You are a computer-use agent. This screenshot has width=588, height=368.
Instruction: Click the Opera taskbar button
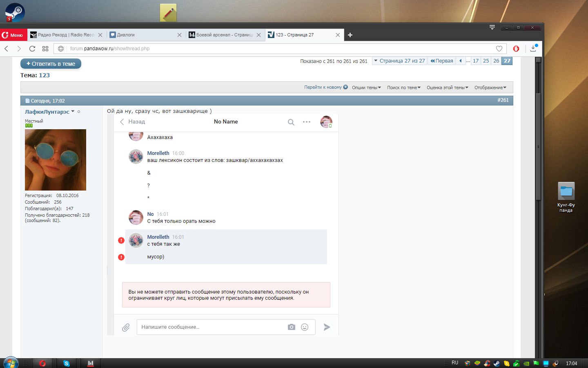(x=42, y=363)
